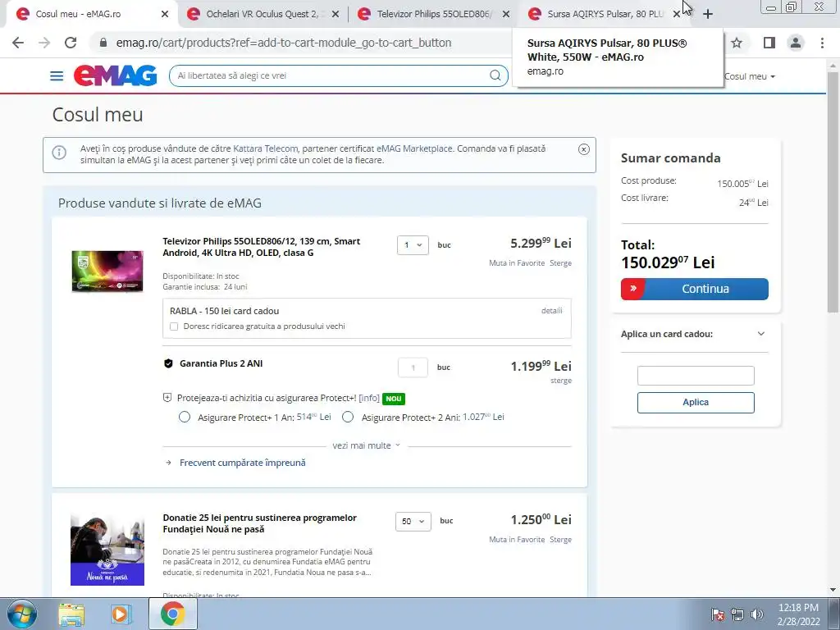Click Sterge for the Donatie item
The height and width of the screenshot is (630, 840).
pyautogui.click(x=560, y=540)
